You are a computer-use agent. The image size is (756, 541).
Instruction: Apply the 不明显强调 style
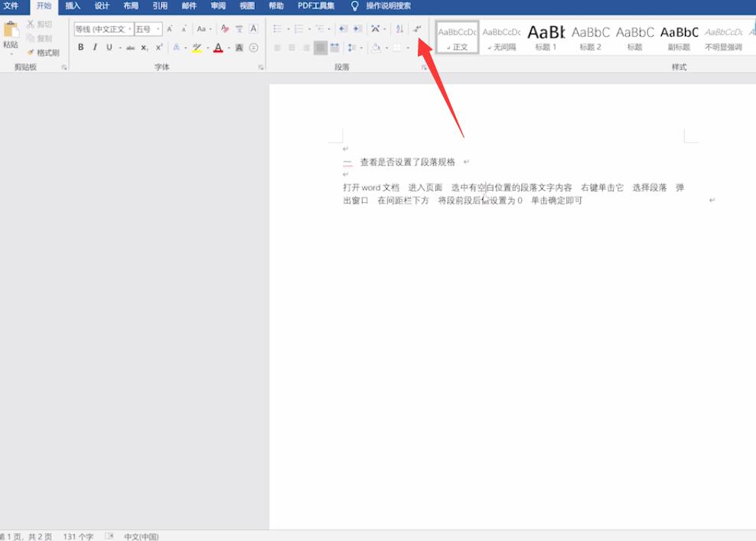click(x=723, y=37)
